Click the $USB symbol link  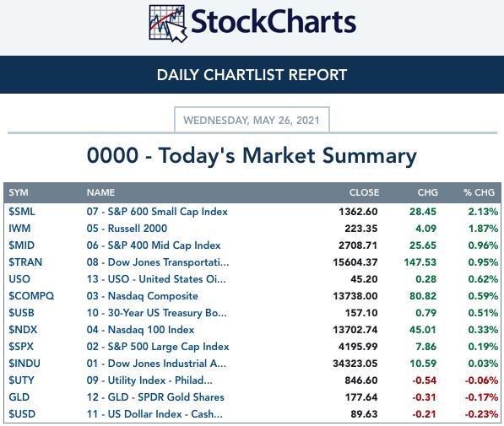(x=22, y=313)
